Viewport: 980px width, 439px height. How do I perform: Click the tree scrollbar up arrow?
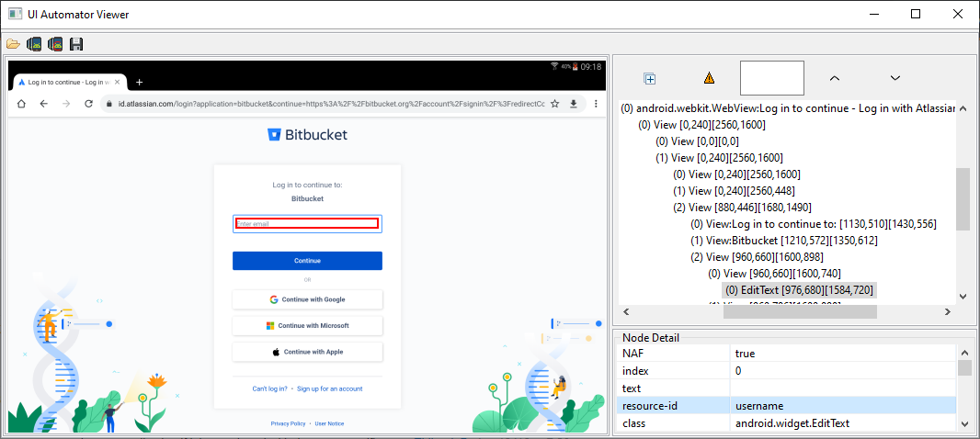963,107
